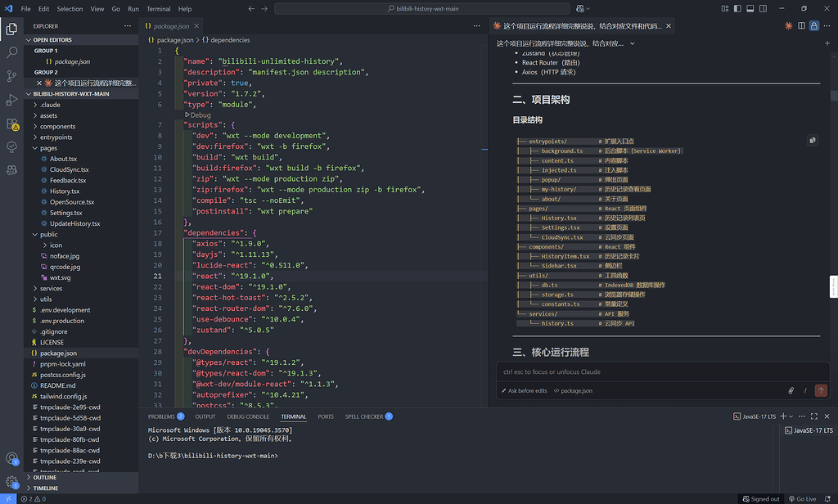The width and height of the screenshot is (838, 504).
Task: Open Customize Layout icon in title bar
Action: click(x=725, y=8)
